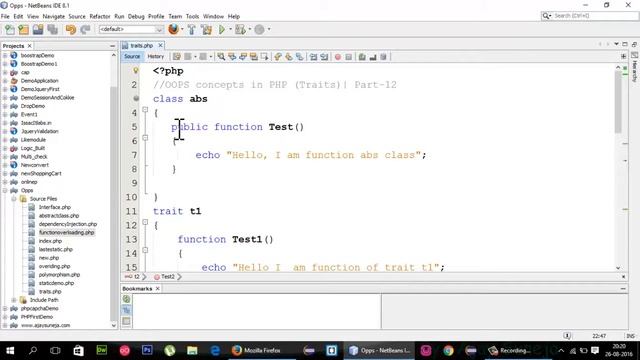Click the table view icon in Bookmarks panel

point(127,321)
